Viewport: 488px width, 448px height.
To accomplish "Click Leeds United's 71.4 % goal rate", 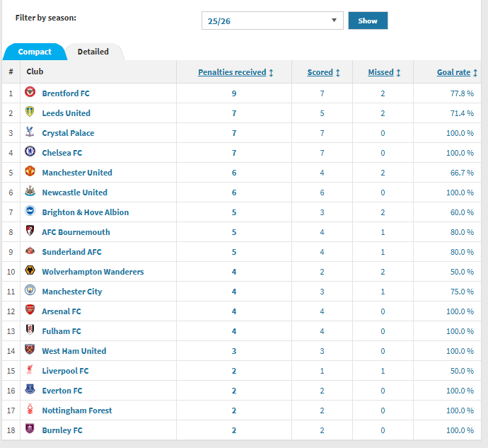I will point(462,113).
